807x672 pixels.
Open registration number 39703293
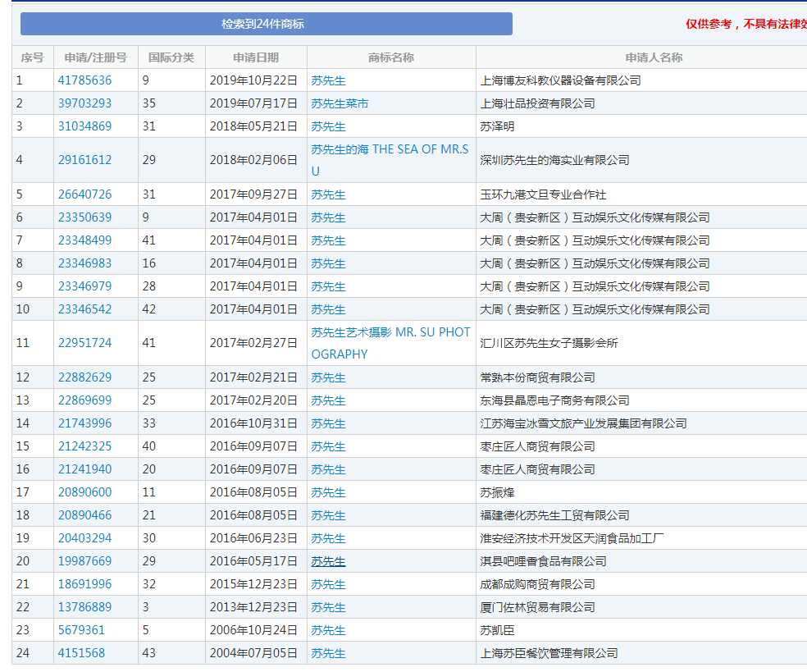pos(84,103)
